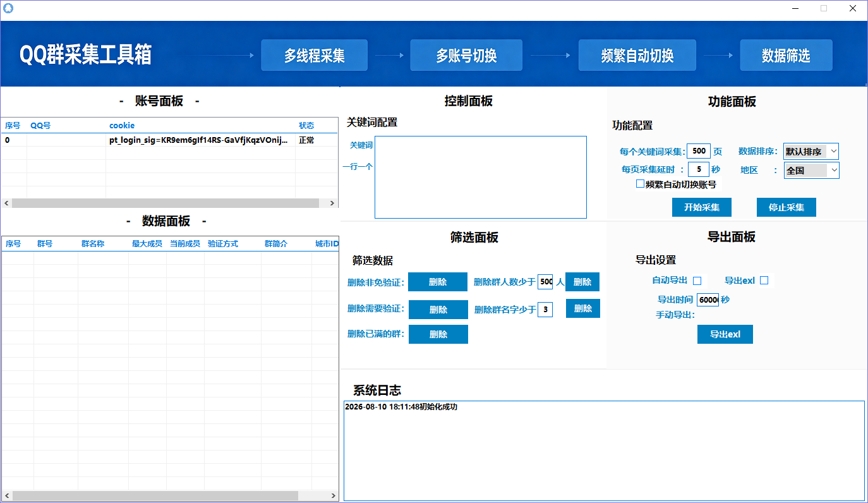Click the 群号 column header

(x=56, y=244)
